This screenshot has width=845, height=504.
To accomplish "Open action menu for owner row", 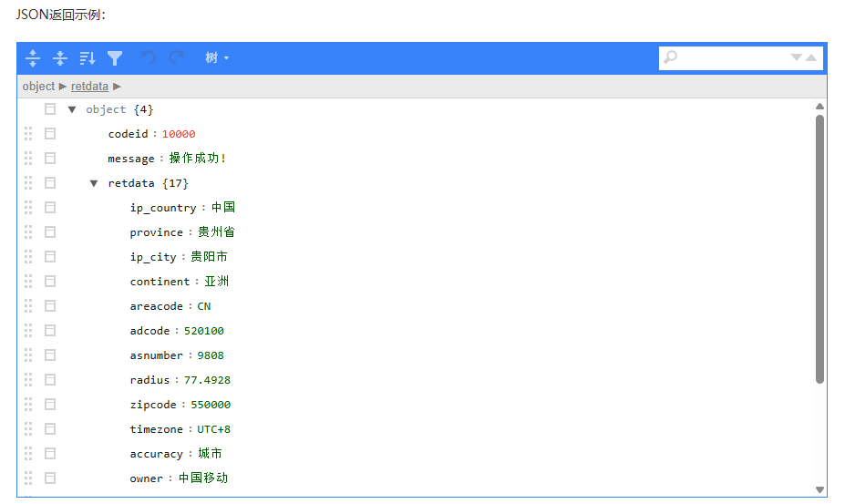I will 50,478.
